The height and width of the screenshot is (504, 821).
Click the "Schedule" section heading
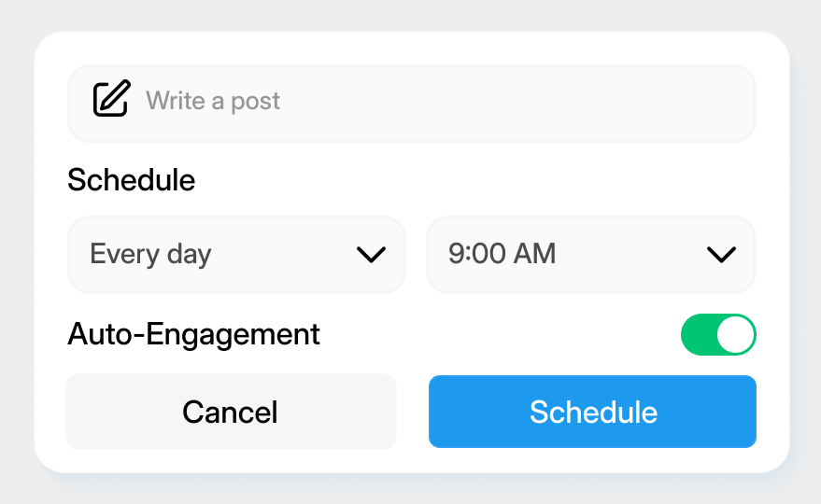tap(132, 180)
